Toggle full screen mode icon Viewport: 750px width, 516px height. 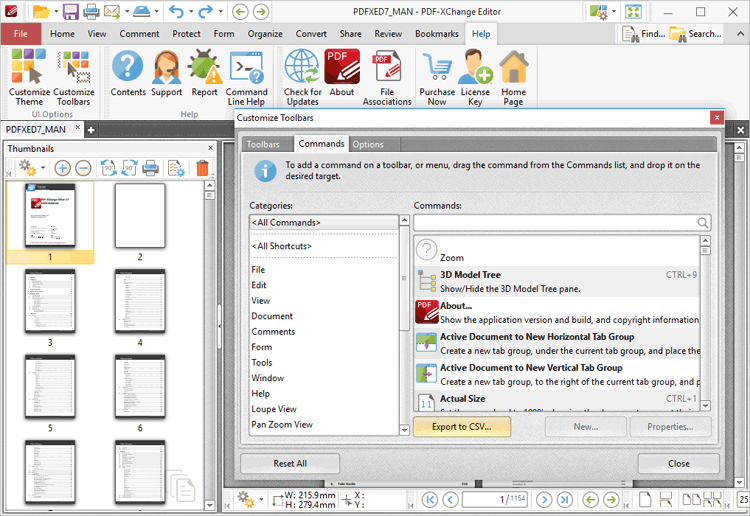point(633,11)
